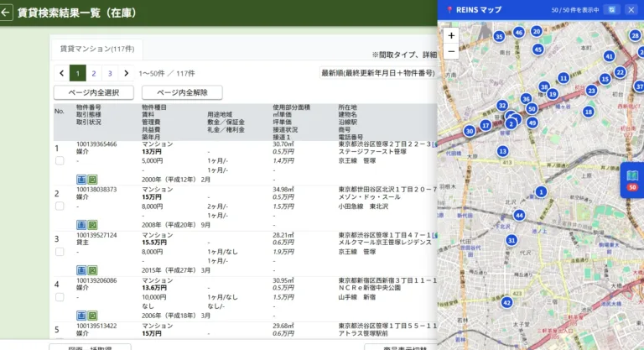
Task: Select map marker 38
Action: click(x=544, y=86)
